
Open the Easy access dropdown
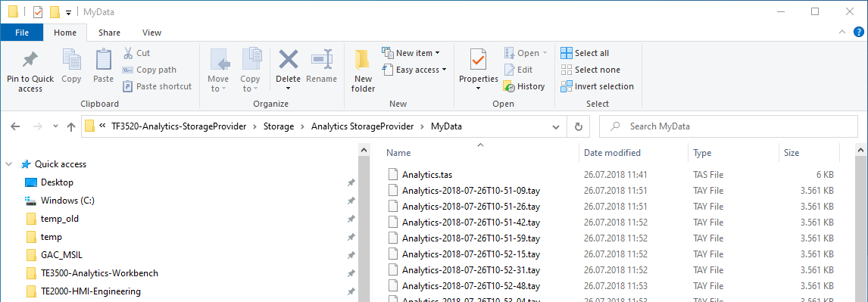[x=414, y=70]
